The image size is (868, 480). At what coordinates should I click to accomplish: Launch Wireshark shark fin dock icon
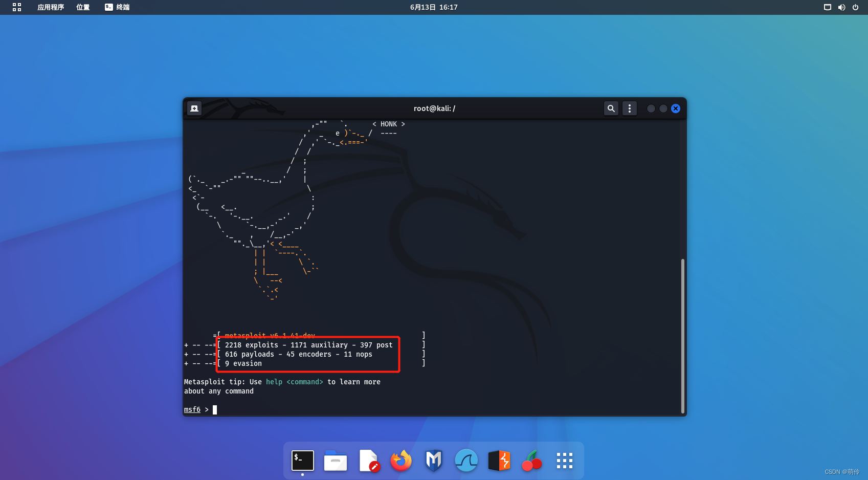coord(466,461)
